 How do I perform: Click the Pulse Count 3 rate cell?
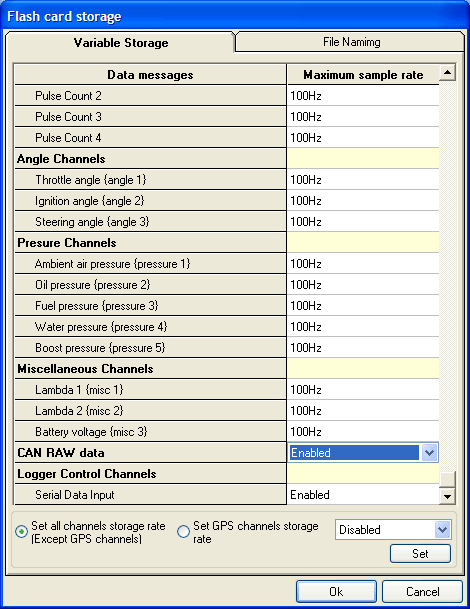[x=363, y=117]
